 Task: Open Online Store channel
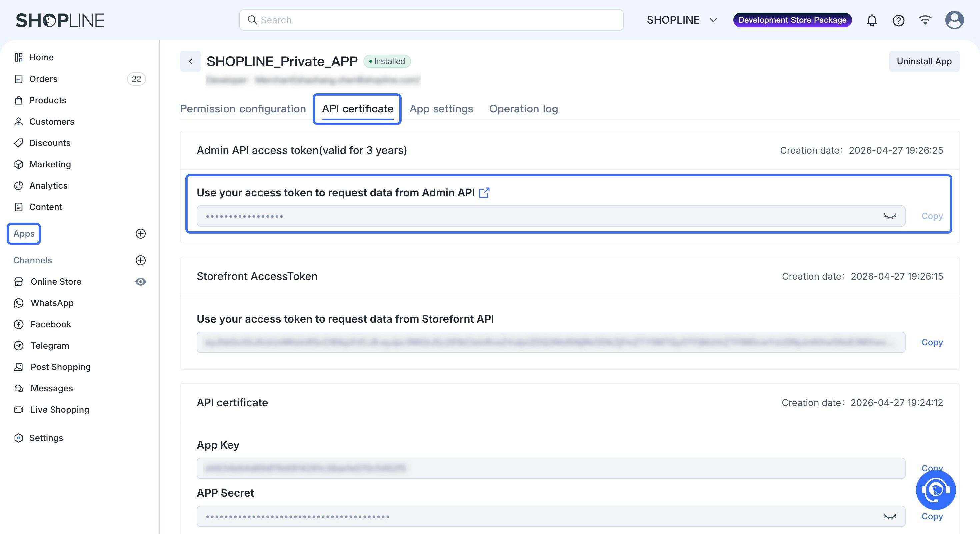(x=56, y=281)
